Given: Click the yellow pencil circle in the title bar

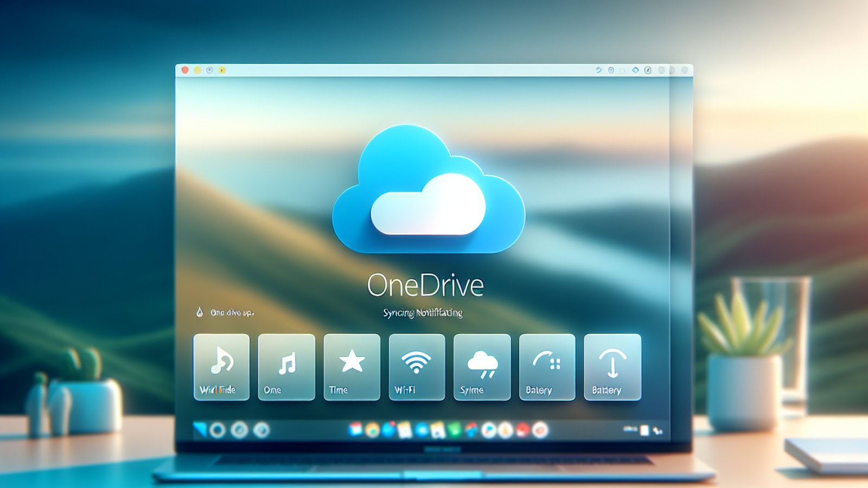Looking at the screenshot, I should (222, 70).
